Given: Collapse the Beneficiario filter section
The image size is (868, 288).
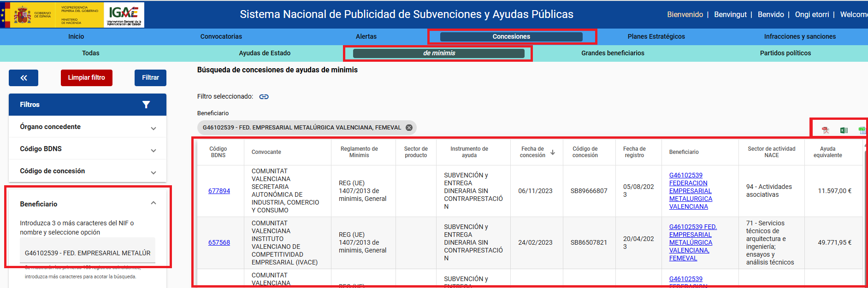Looking at the screenshot, I should click(154, 203).
